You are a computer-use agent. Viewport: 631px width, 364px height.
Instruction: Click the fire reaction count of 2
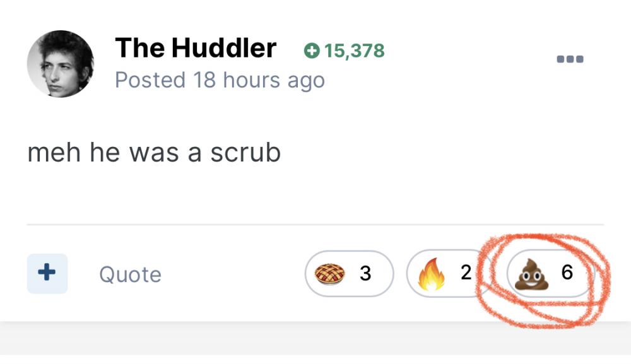click(x=466, y=273)
